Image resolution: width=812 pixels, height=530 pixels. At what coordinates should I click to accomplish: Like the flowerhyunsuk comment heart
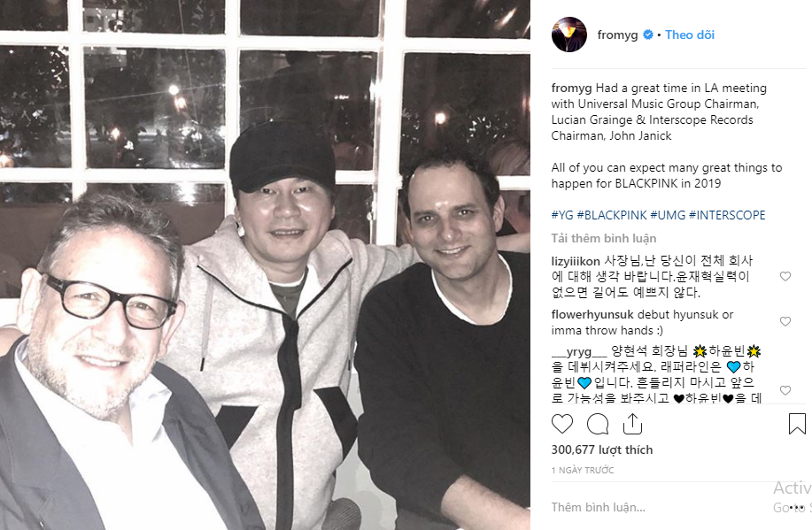(x=785, y=321)
